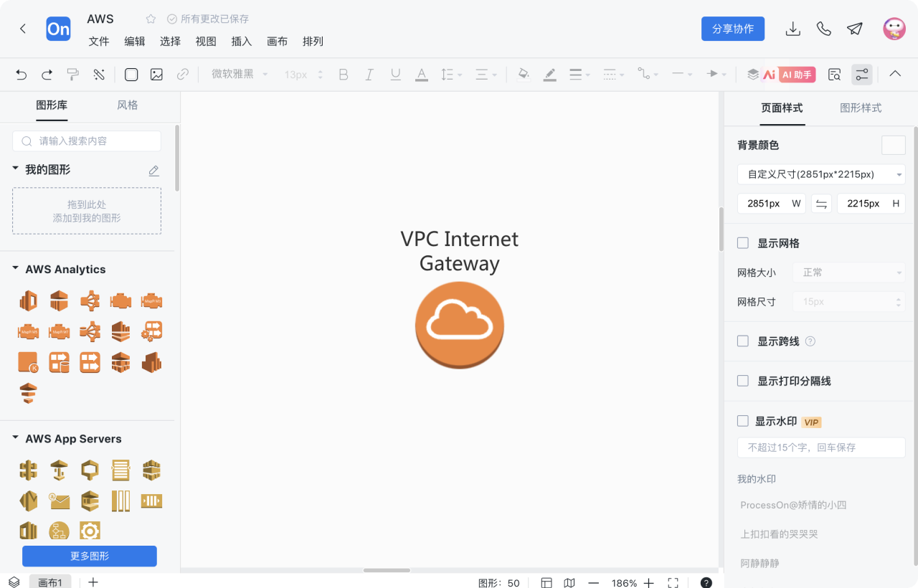Image resolution: width=918 pixels, height=588 pixels.
Task: Switch to the 图形样式 tab
Action: 860,108
